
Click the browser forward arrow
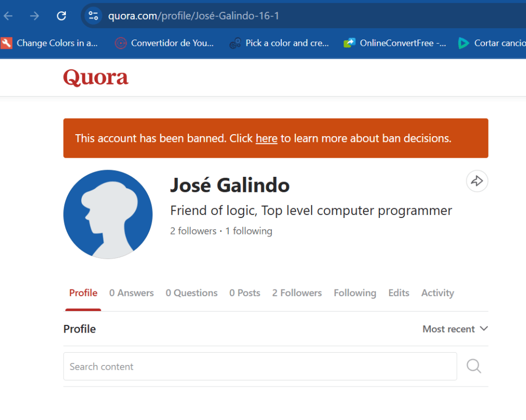click(x=34, y=16)
